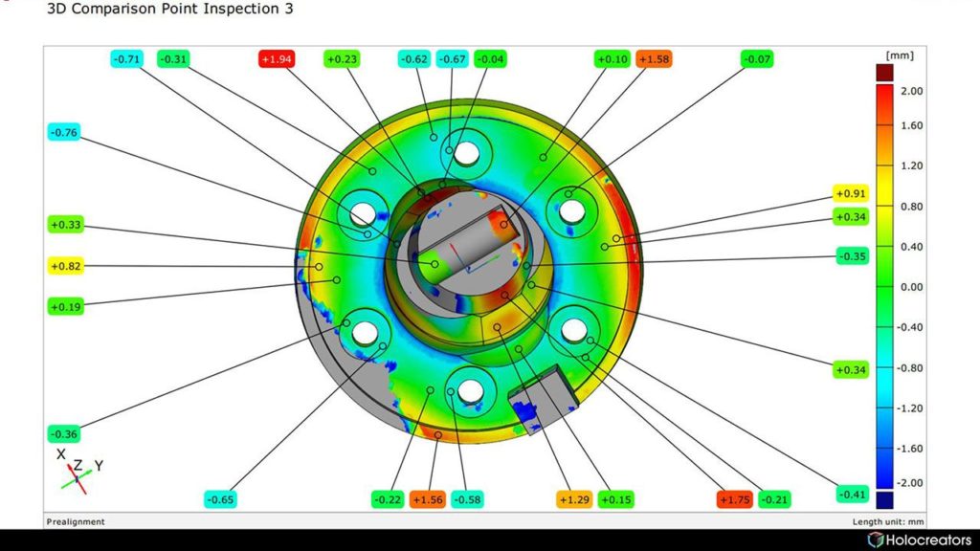
Task: Select the orange +1.58 deviation label
Action: [654, 59]
